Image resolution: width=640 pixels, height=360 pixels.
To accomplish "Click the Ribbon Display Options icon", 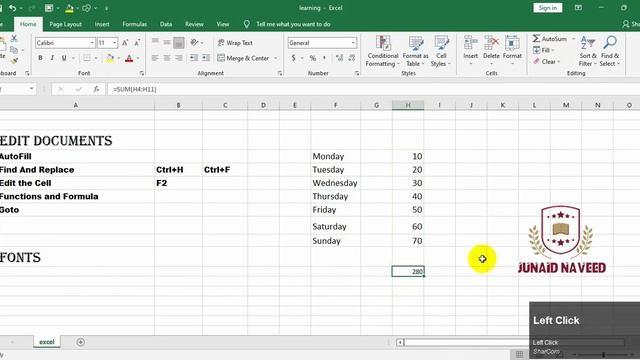I will [x=578, y=8].
